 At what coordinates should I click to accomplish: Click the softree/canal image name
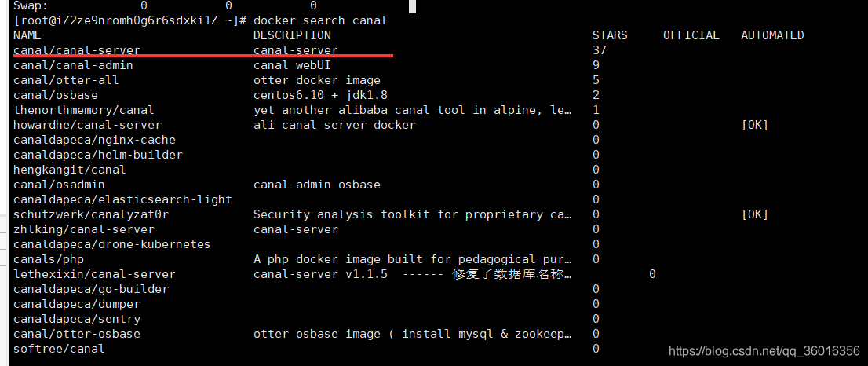(59, 349)
